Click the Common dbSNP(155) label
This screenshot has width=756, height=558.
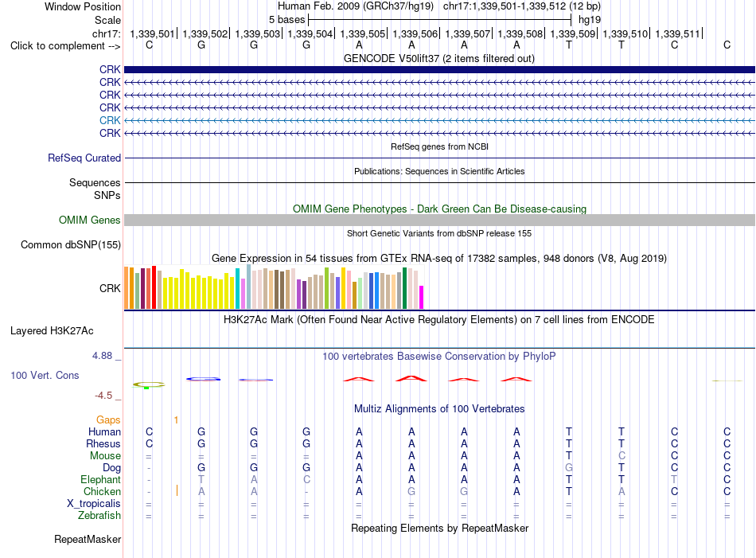click(70, 244)
